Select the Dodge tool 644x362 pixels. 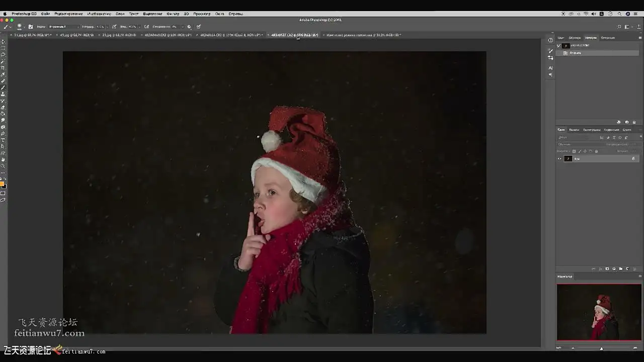[x=3, y=127]
